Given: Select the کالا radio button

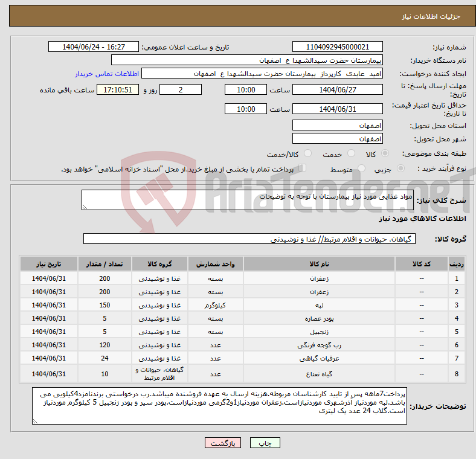Looking at the screenshot, I should (385, 153).
